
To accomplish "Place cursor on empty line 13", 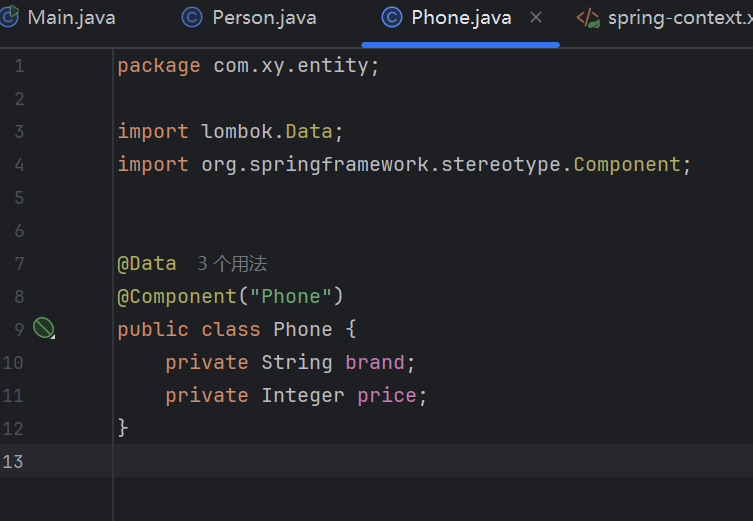I will 400,461.
